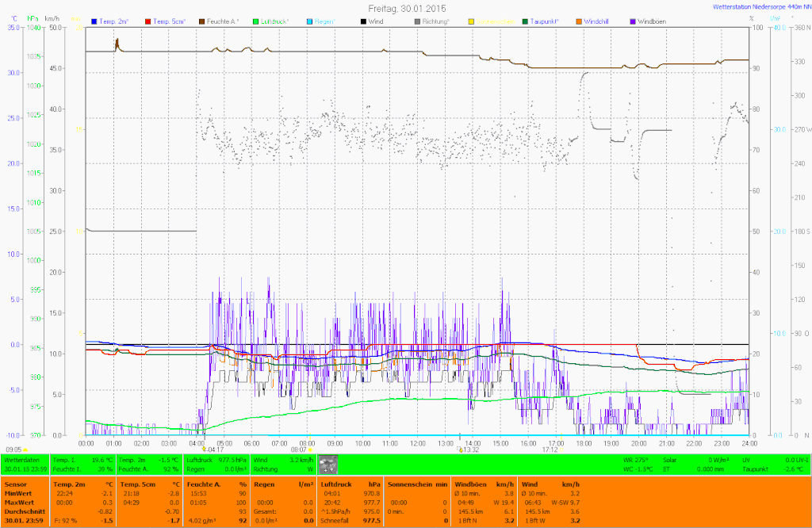Click the 13:32 marker icon under the chart

click(x=459, y=449)
